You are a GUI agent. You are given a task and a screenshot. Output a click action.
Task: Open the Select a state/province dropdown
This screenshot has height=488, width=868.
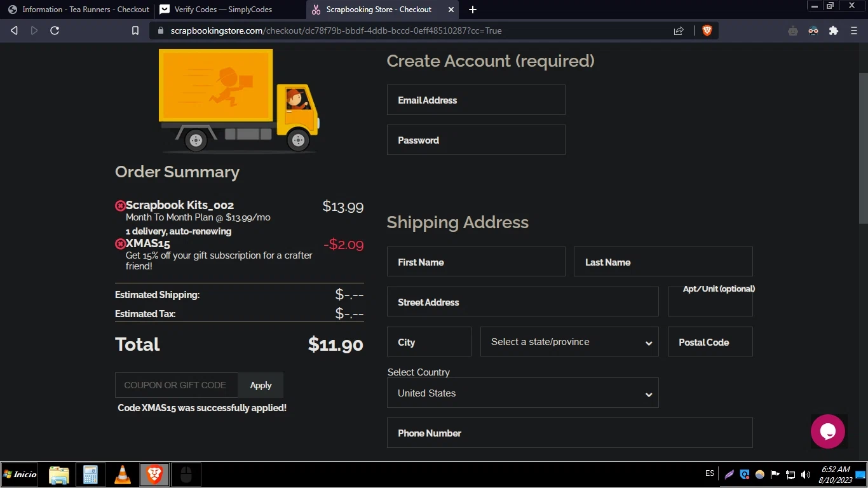click(569, 342)
